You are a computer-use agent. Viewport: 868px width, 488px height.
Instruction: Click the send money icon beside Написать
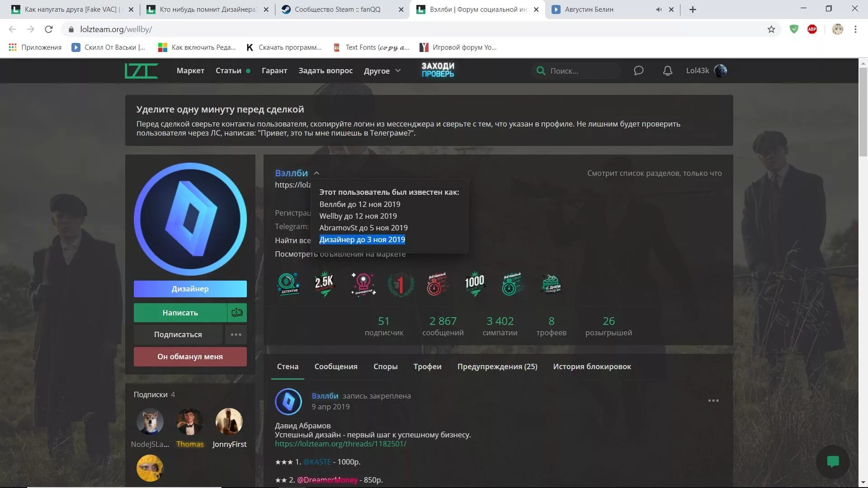coord(237,313)
